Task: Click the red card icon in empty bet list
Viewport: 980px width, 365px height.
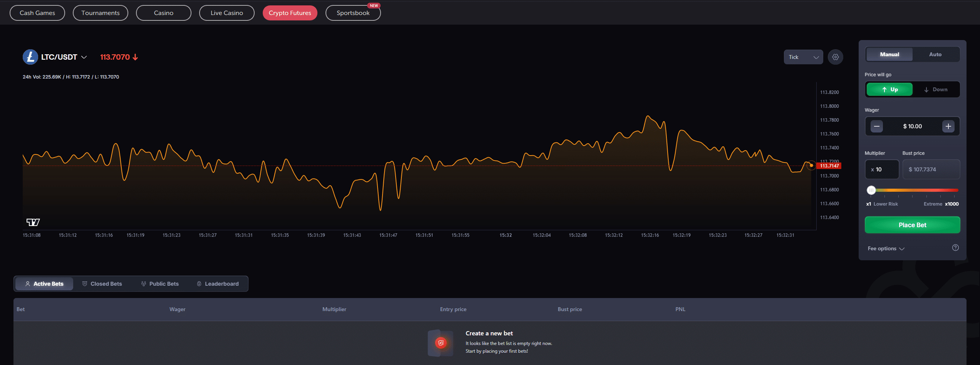Action: 441,343
